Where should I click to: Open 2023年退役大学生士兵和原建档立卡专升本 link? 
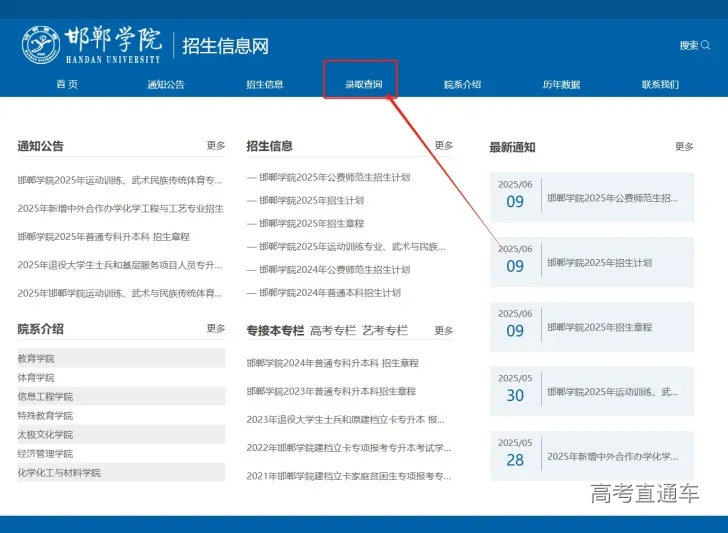point(345,420)
